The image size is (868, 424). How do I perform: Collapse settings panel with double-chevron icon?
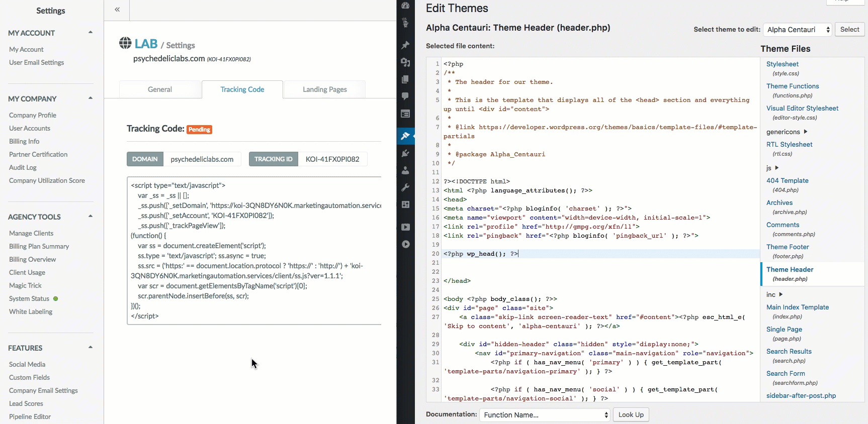(x=117, y=10)
